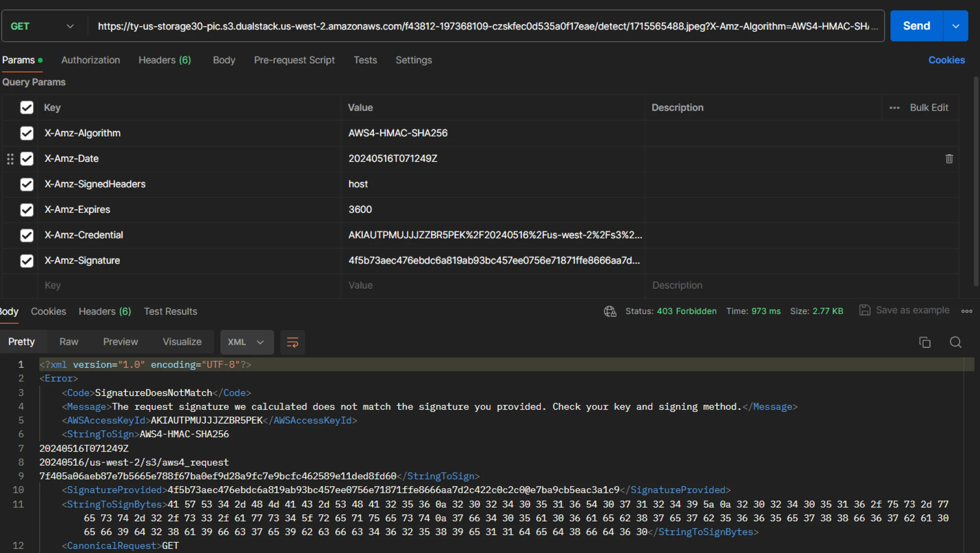Viewport: 980px width, 553px height.
Task: Switch to the Authorization tab
Action: coord(91,60)
